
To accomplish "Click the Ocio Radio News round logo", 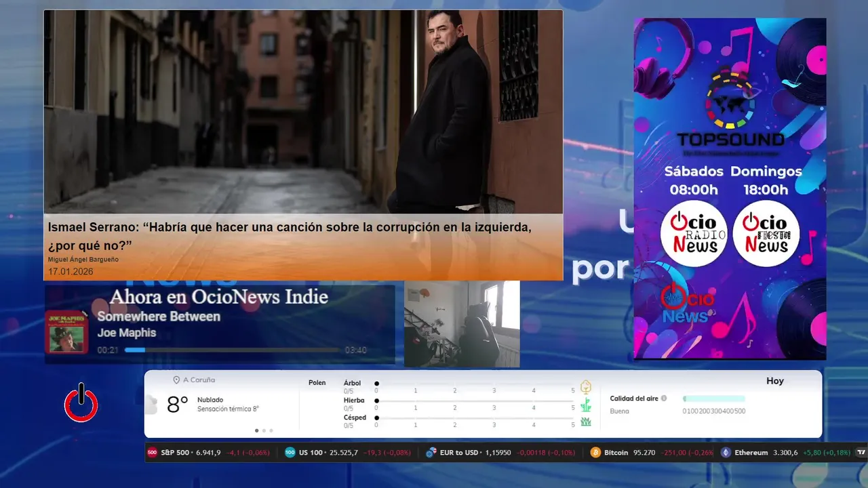I will (x=694, y=234).
